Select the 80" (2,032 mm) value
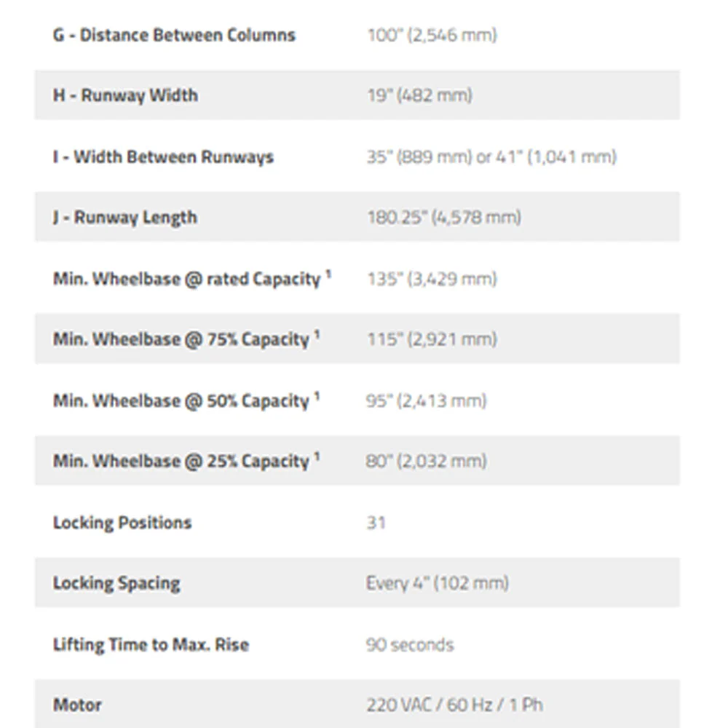The image size is (728, 728). click(x=426, y=461)
